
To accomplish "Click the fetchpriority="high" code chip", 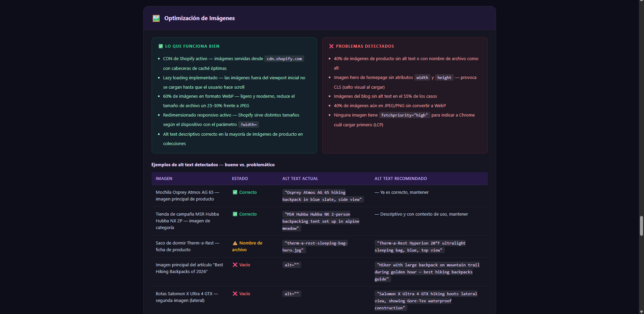I will click(x=405, y=115).
